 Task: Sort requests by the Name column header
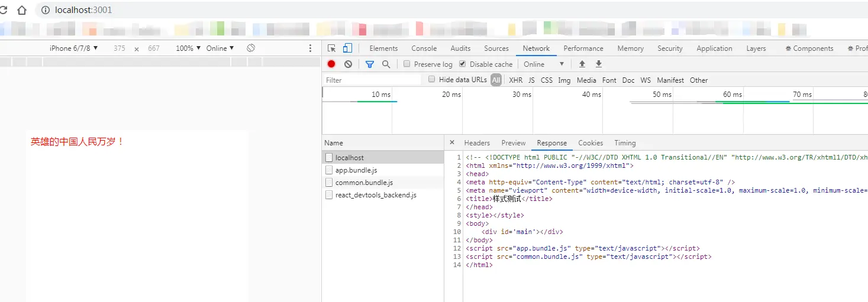pos(383,142)
